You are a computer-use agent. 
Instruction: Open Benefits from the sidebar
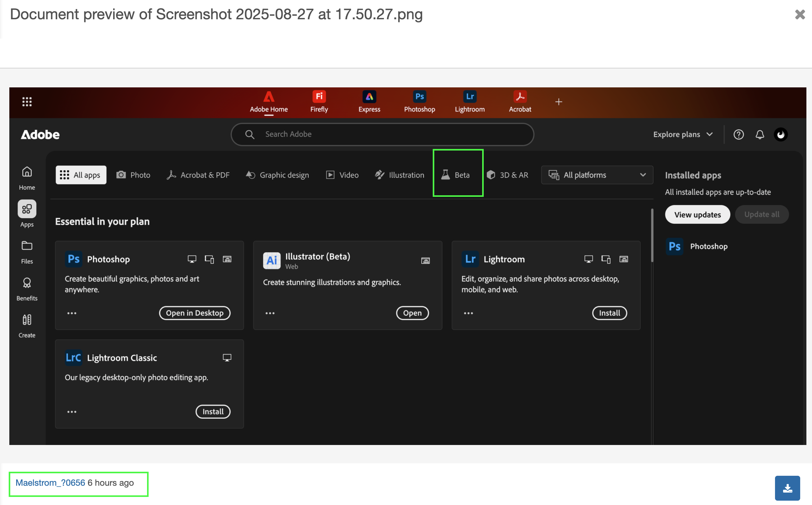(x=27, y=288)
